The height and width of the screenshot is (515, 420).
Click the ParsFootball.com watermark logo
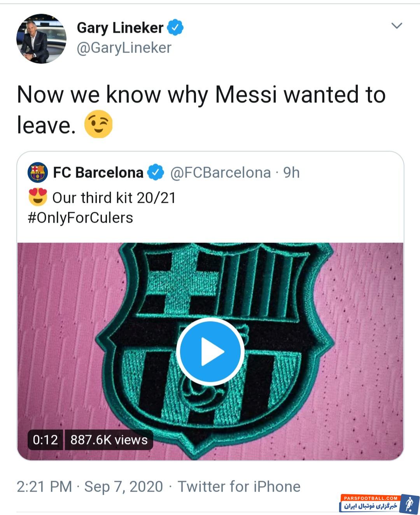(x=379, y=503)
